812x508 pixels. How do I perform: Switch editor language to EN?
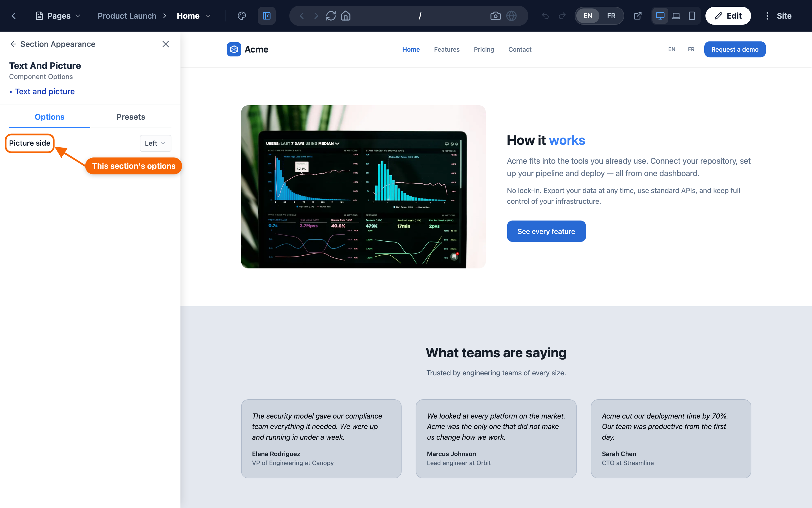(588, 16)
